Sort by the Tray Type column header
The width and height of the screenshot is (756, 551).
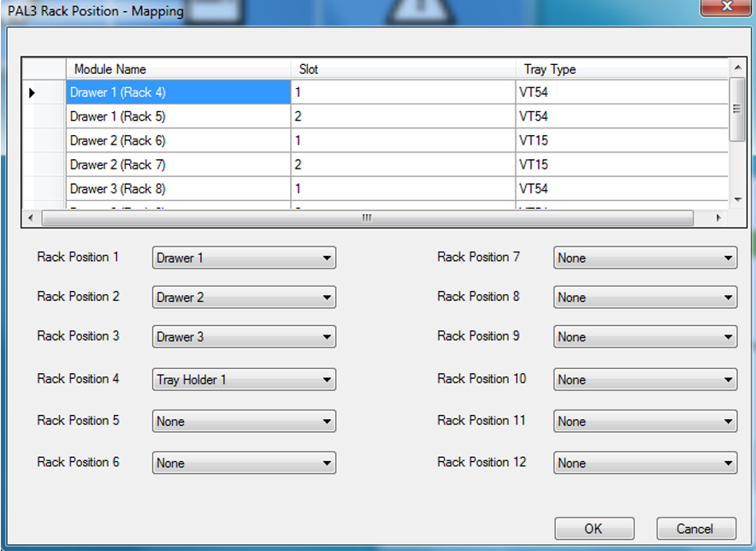[x=622, y=69]
